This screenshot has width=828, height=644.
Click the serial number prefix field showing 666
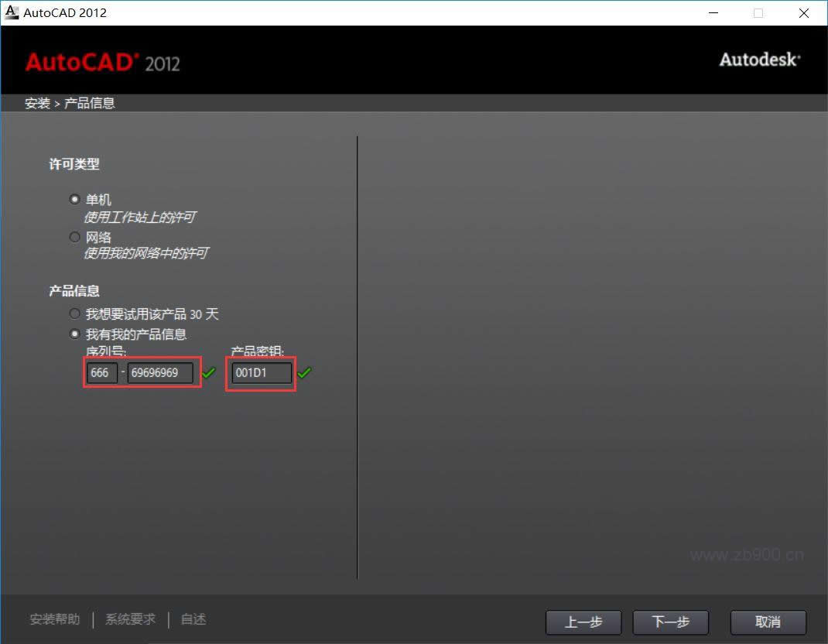pyautogui.click(x=101, y=372)
